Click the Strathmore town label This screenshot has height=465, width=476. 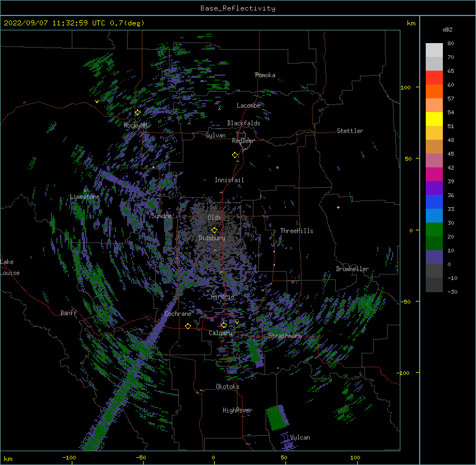point(285,336)
